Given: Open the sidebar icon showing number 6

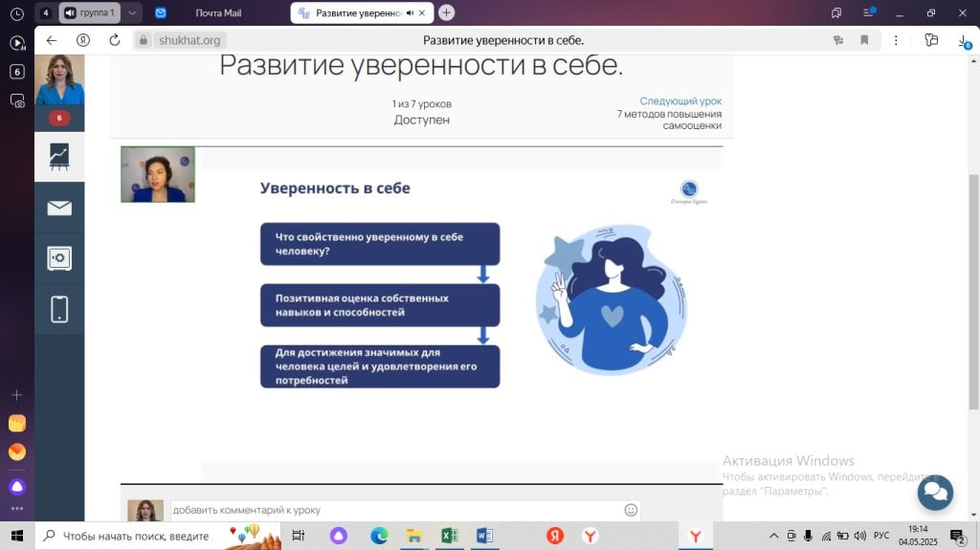Looking at the screenshot, I should [x=17, y=71].
